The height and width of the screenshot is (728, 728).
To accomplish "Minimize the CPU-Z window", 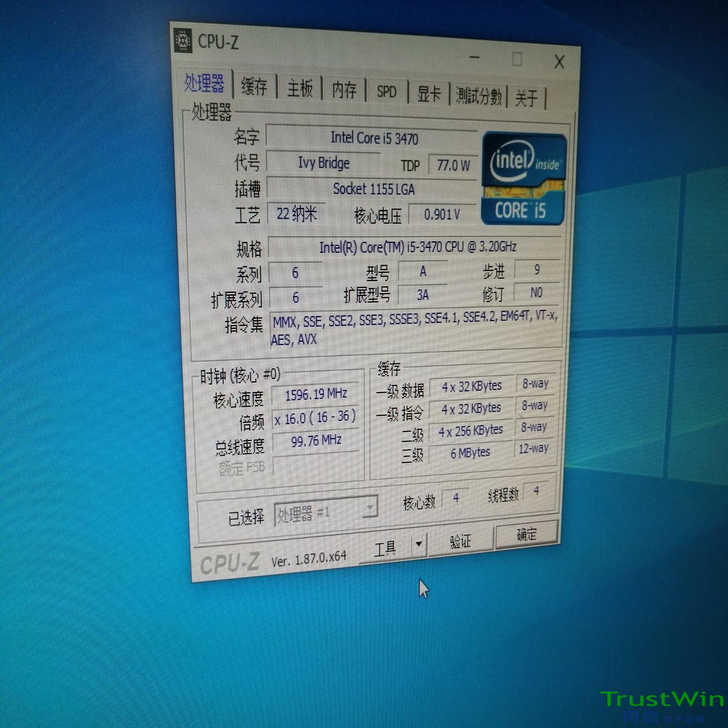I will click(x=474, y=57).
